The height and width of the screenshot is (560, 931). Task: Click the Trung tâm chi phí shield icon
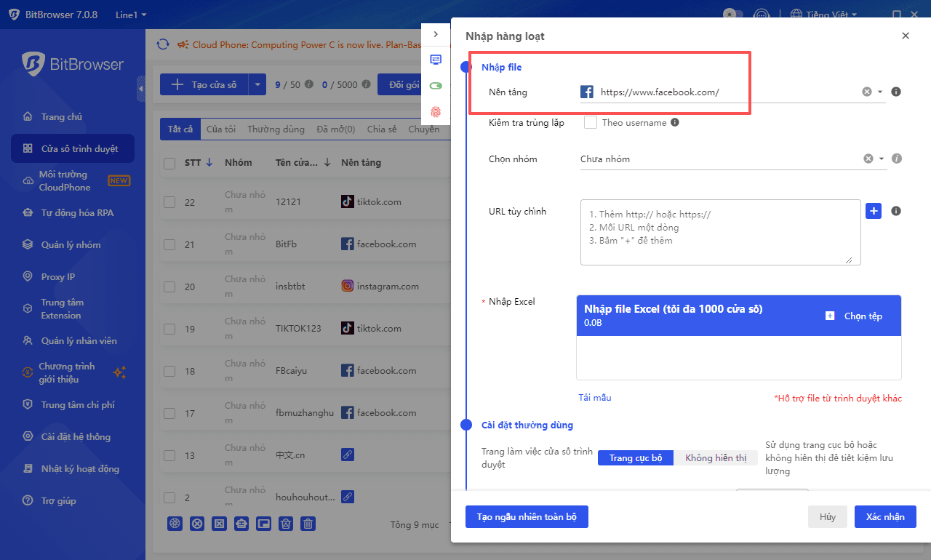(x=28, y=405)
